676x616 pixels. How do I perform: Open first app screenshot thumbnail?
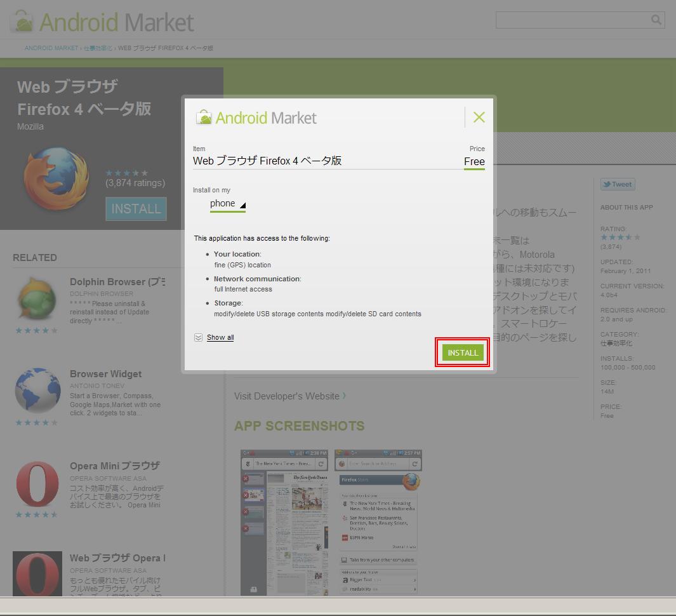(284, 523)
